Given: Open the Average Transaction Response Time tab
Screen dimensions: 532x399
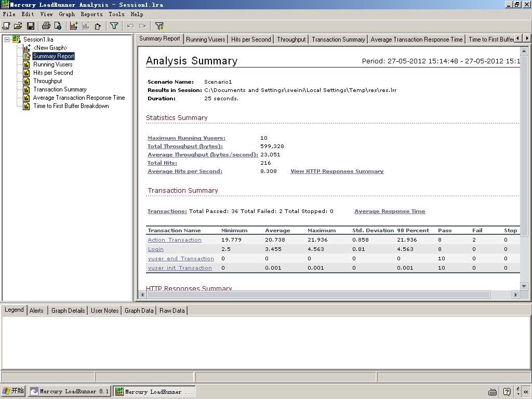Looking at the screenshot, I should click(417, 39).
